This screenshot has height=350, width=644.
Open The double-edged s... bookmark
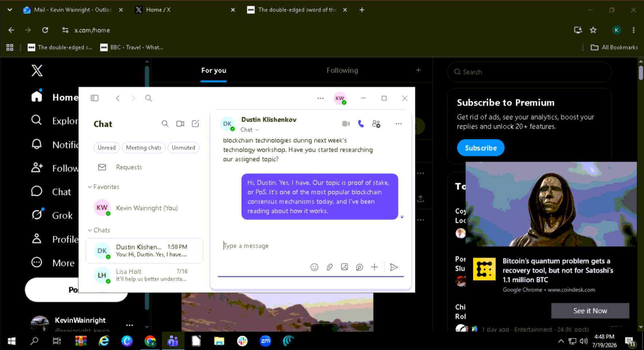pos(60,47)
